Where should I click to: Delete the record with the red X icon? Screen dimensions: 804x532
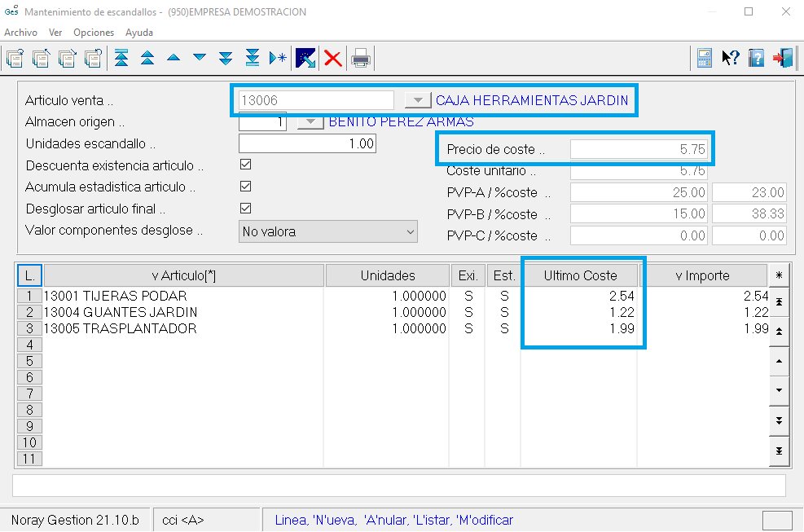[x=333, y=58]
